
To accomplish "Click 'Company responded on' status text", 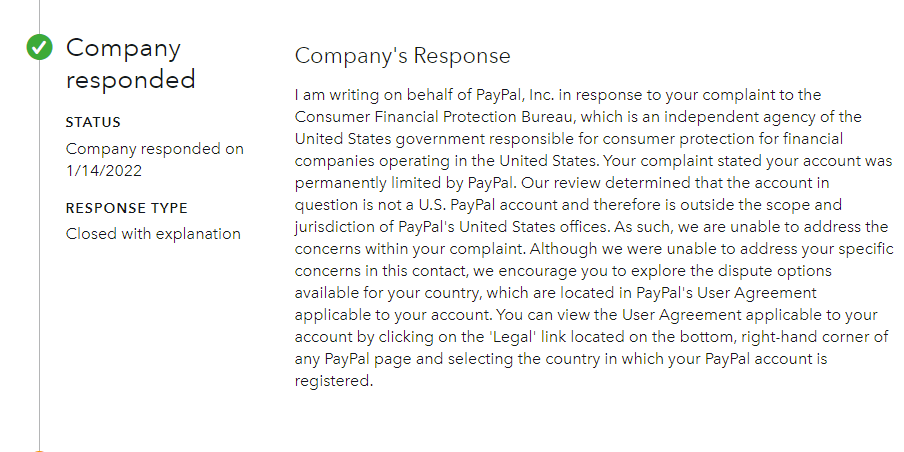I will 155,149.
